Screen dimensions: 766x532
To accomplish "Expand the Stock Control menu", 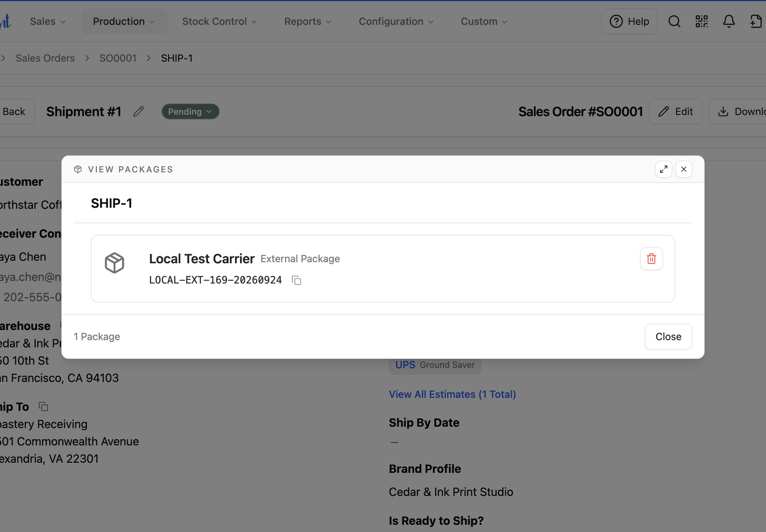I will (220, 21).
